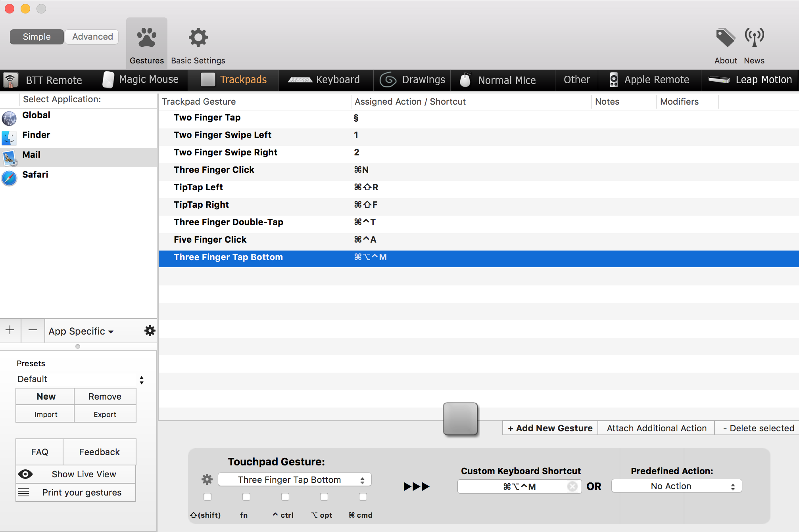Click Show Live View label
The image size is (799, 532).
(x=84, y=474)
